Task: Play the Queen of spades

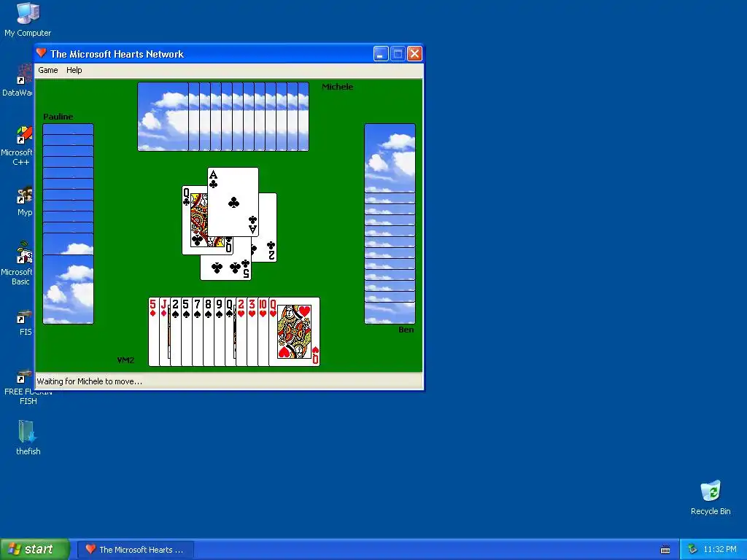Action: click(x=230, y=332)
